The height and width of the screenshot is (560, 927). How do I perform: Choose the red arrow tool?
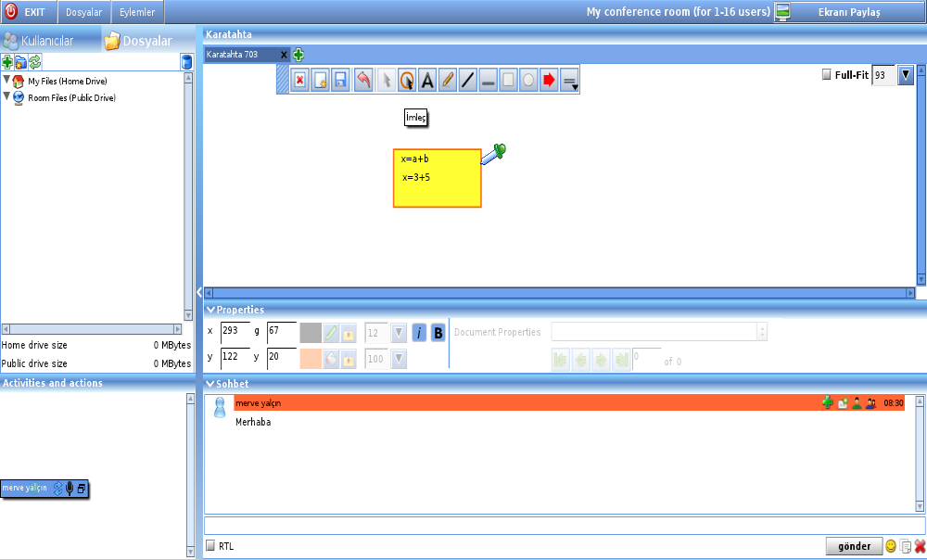pos(549,81)
